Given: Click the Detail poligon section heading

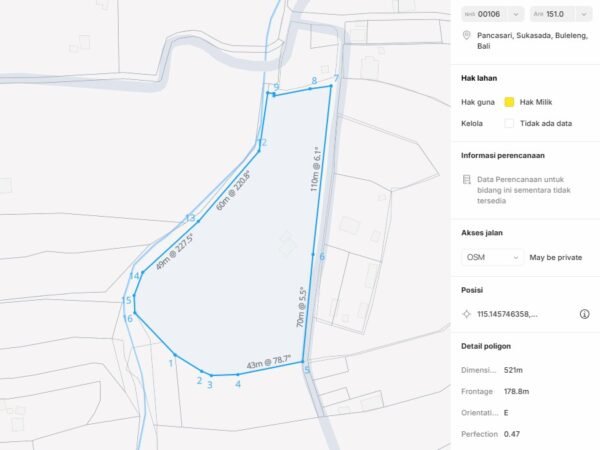Looking at the screenshot, I should point(486,346).
